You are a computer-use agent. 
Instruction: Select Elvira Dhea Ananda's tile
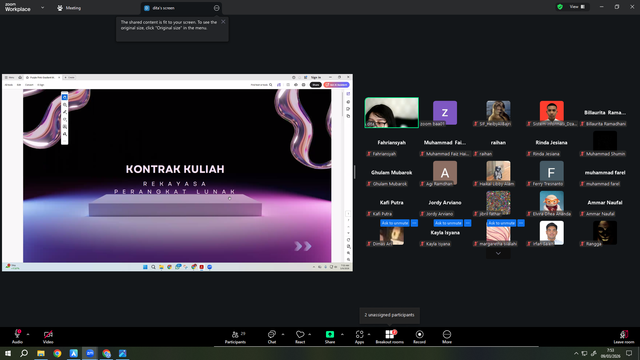pyautogui.click(x=551, y=202)
